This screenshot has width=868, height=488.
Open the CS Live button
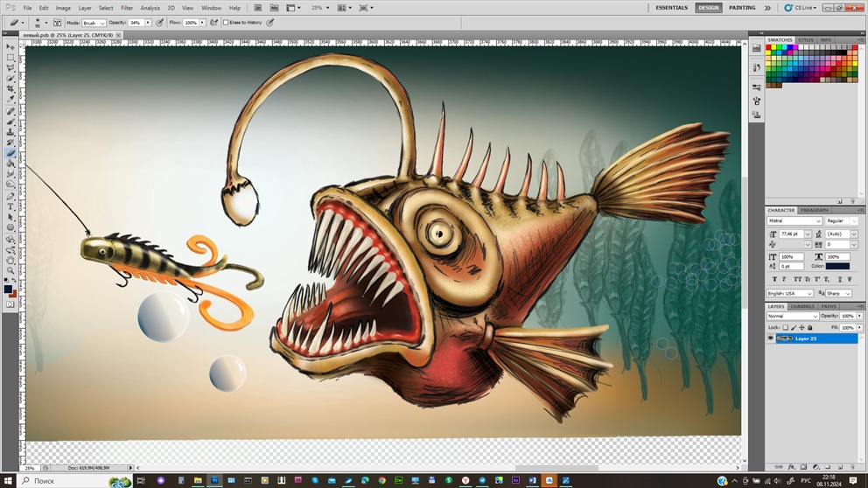800,8
